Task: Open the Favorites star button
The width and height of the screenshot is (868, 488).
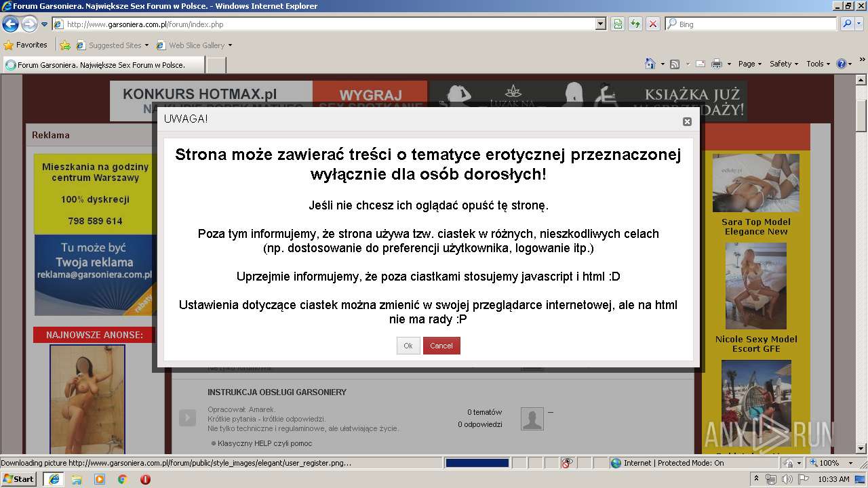Action: (x=26, y=45)
